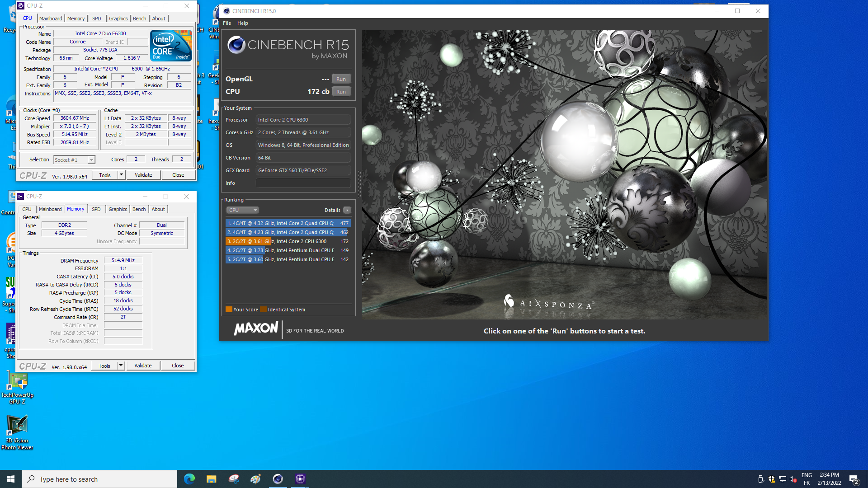
Task: Click the network tray icon
Action: [x=783, y=479]
